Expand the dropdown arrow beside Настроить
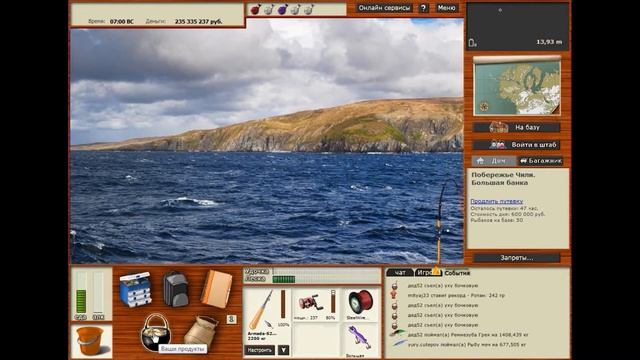 (x=283, y=350)
